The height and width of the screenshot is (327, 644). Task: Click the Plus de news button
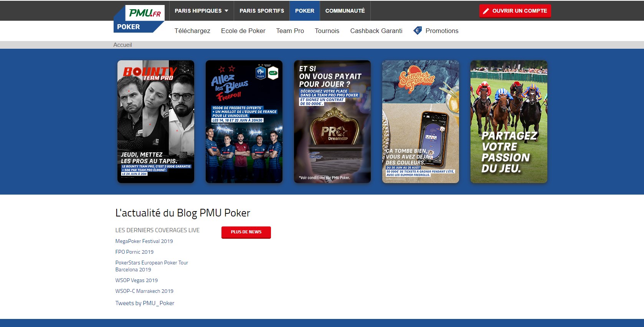click(x=246, y=232)
